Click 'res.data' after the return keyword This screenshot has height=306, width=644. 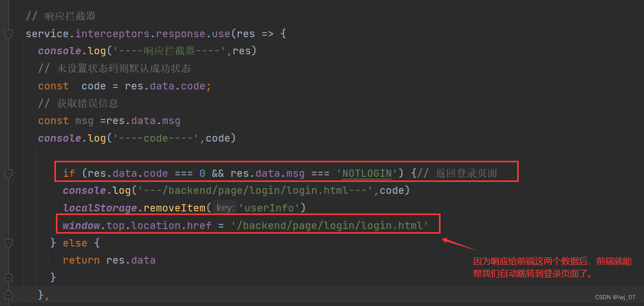click(131, 260)
